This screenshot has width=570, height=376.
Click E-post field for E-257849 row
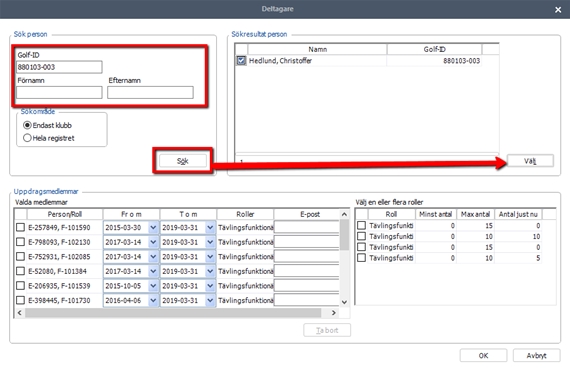[x=306, y=228]
